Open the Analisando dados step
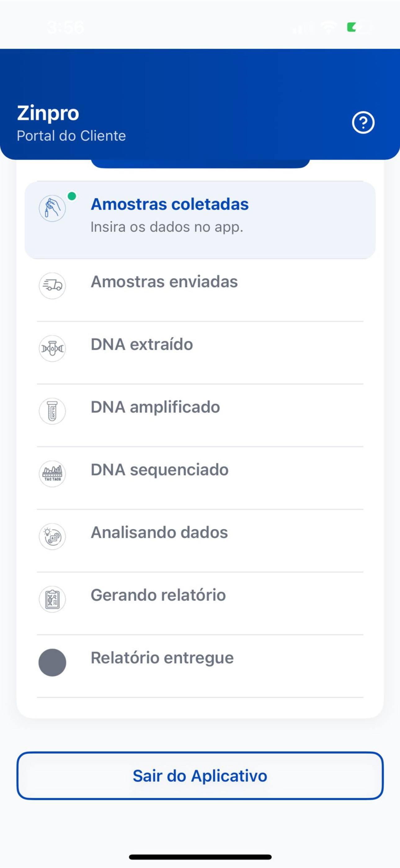400x868 pixels. [x=200, y=541]
